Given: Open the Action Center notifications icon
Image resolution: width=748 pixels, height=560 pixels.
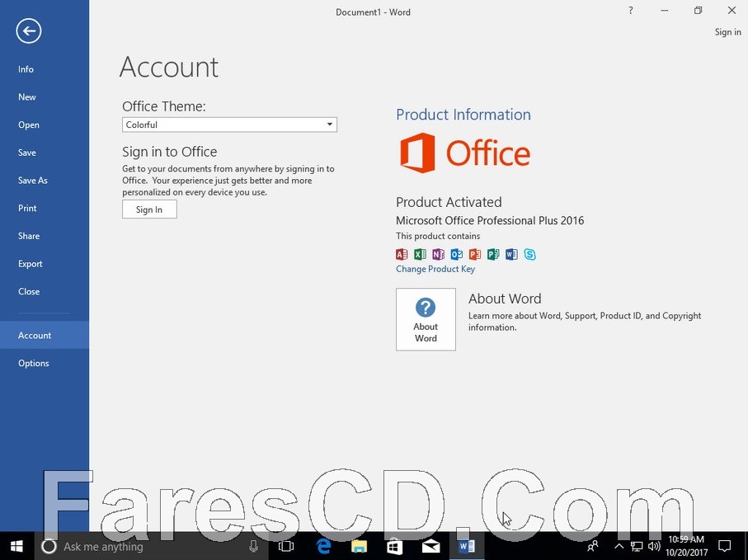Looking at the screenshot, I should point(725,546).
